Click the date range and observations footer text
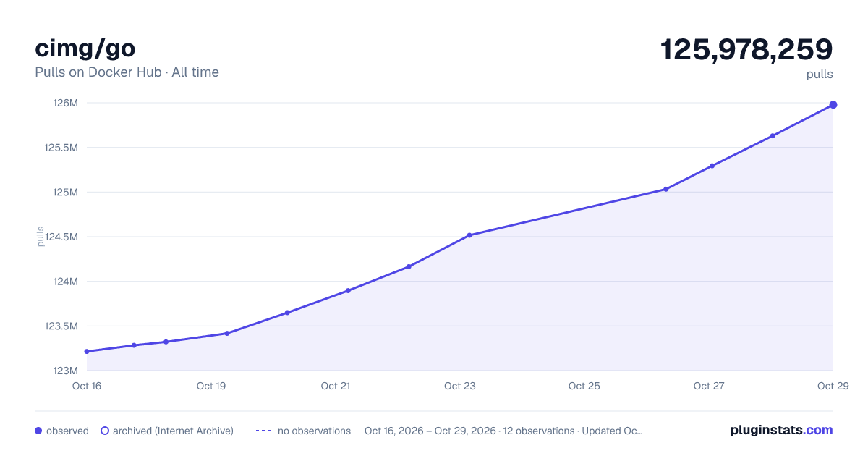Viewport: 868px width, 456px height. coord(503,431)
